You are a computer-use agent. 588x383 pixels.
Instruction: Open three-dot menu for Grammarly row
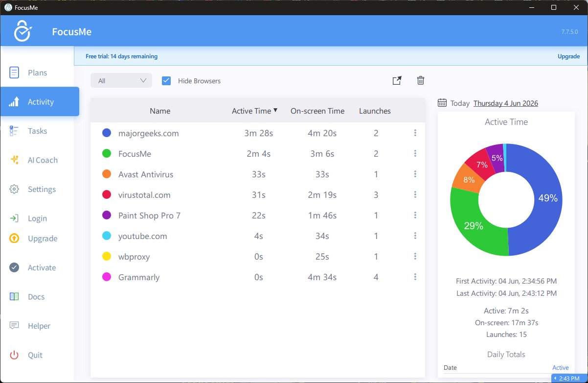pyautogui.click(x=415, y=277)
